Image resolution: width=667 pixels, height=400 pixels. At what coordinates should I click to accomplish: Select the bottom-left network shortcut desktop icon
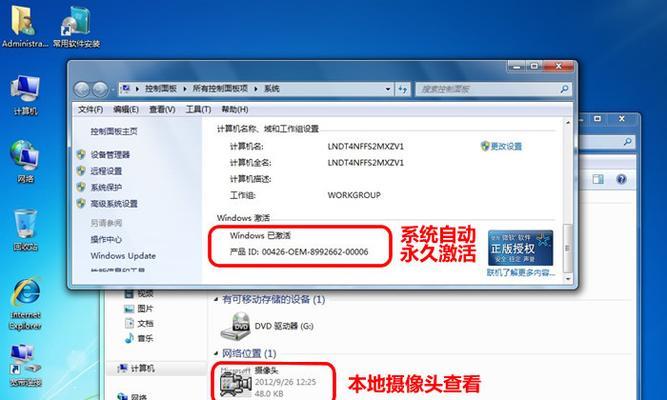coord(26,365)
